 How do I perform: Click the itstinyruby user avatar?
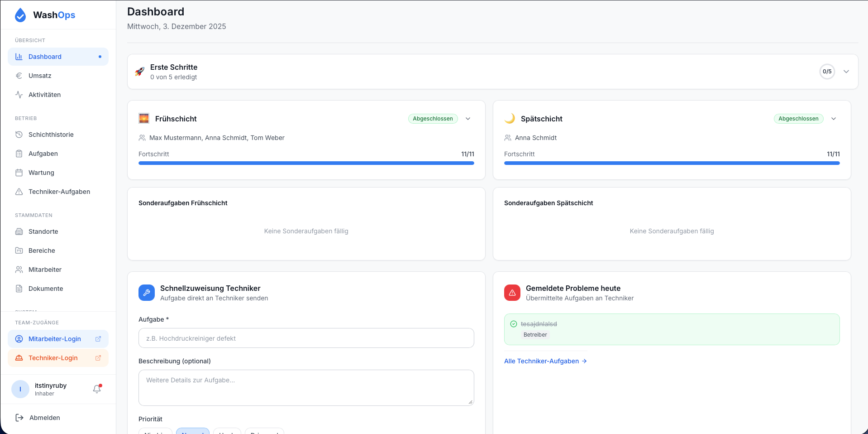click(x=20, y=389)
